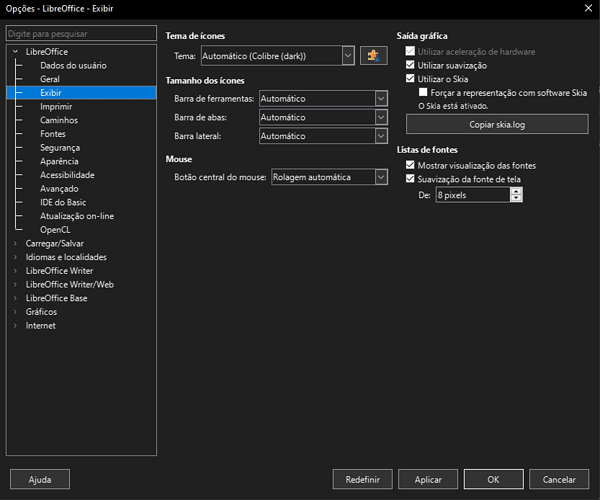Select the 'Geral' options page

50,79
